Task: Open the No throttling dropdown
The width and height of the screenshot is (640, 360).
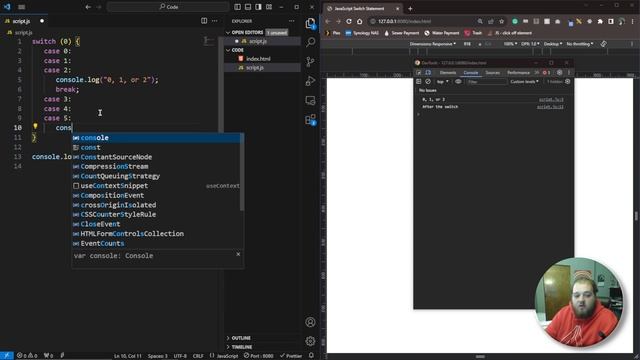Action: tap(580, 44)
